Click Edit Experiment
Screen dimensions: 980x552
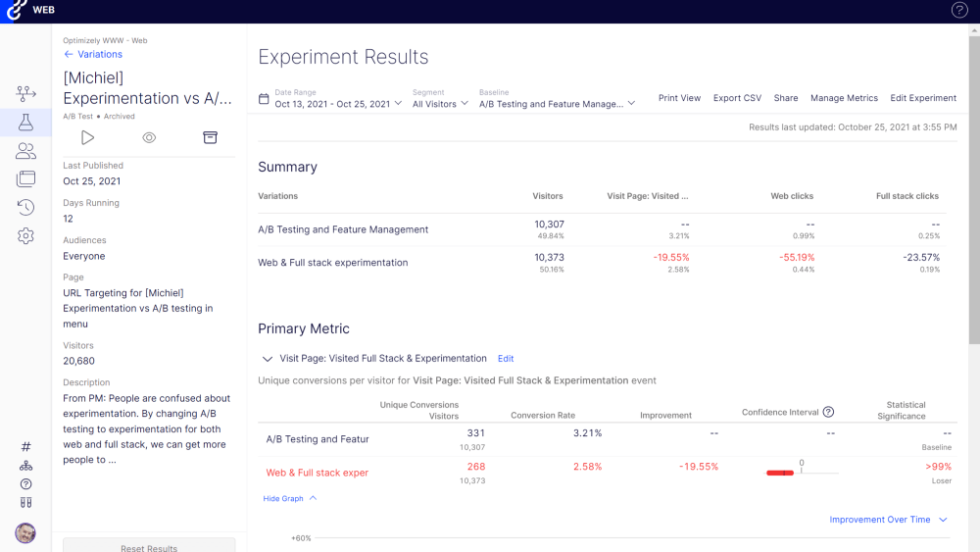tap(923, 98)
